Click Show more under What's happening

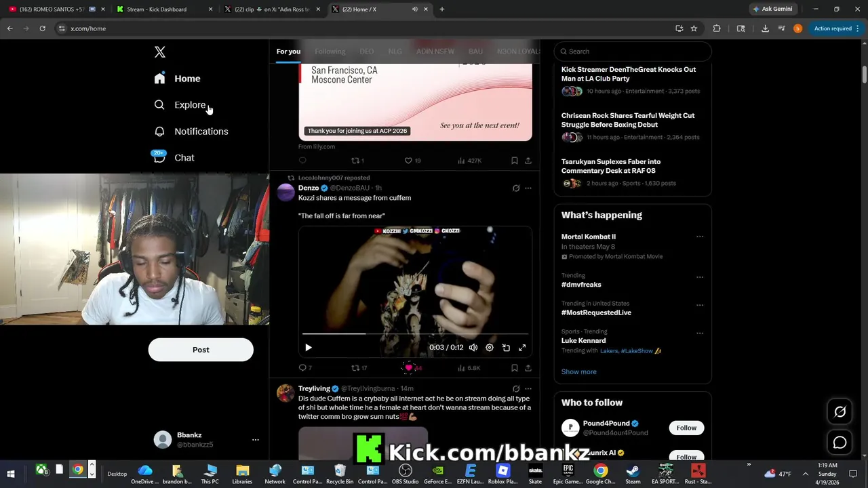click(578, 371)
